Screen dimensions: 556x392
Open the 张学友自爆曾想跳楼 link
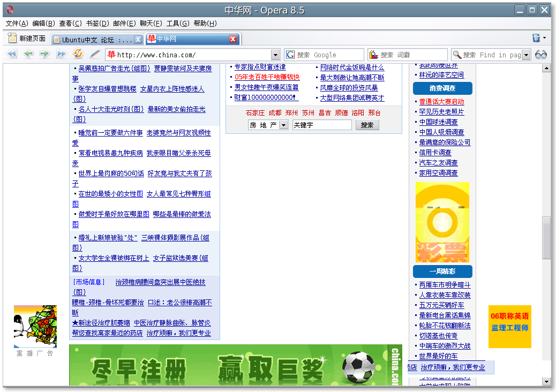pos(108,89)
